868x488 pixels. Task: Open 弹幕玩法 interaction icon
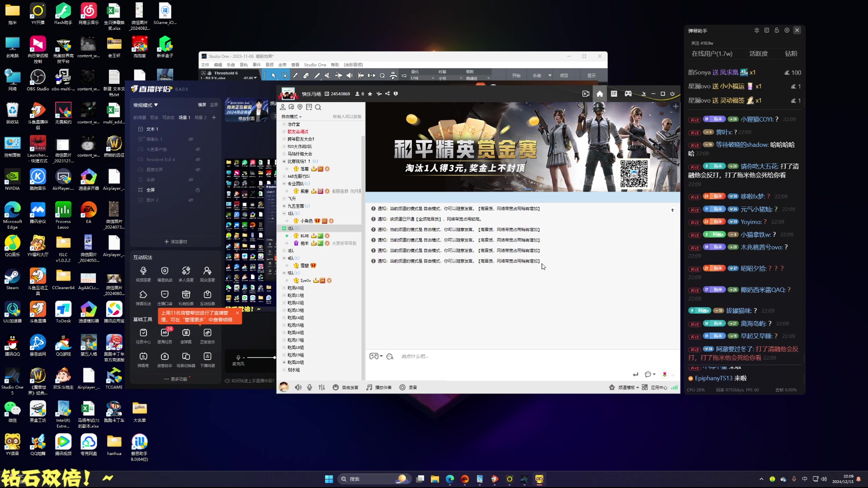point(143,297)
